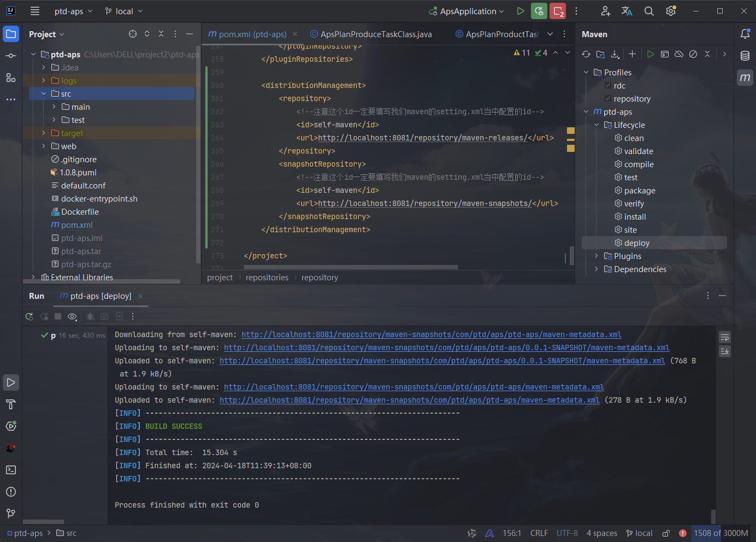This screenshot has width=756, height=542.
Task: Click the 156:1 caret position indicator
Action: (x=512, y=533)
